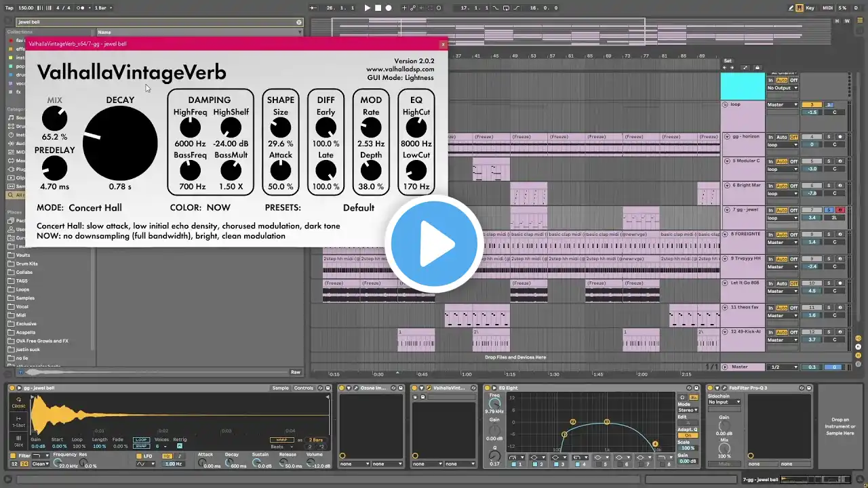The image size is (868, 488).
Task: Open the loop output dropdown on track 5
Action: (x=783, y=169)
